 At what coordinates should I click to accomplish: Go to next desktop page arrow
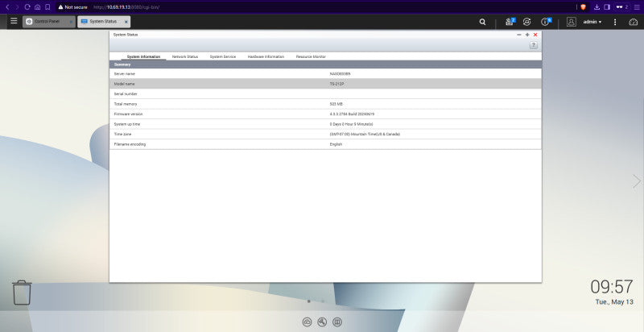pos(637,181)
